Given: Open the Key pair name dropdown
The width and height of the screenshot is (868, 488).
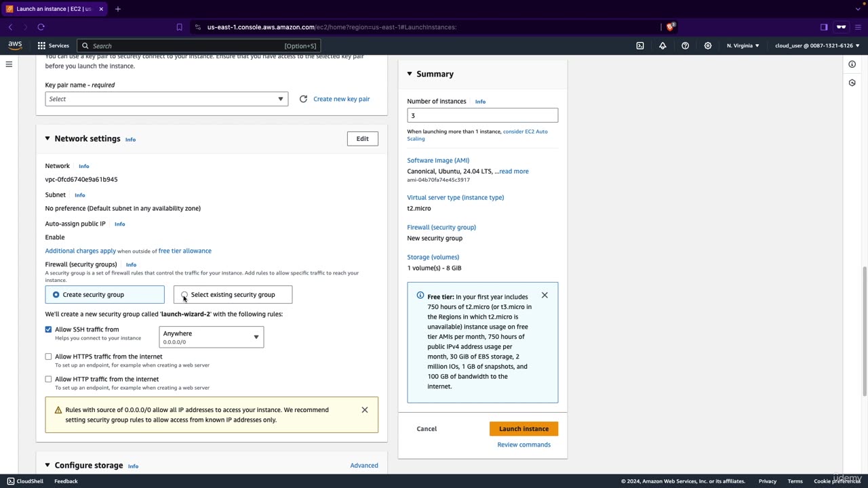Looking at the screenshot, I should tap(166, 99).
